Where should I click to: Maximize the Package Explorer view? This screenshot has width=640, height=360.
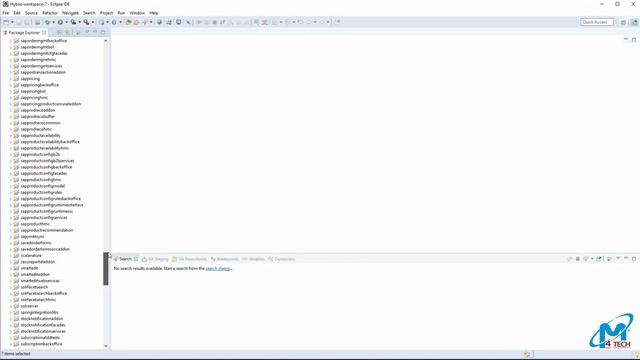pyautogui.click(x=103, y=32)
